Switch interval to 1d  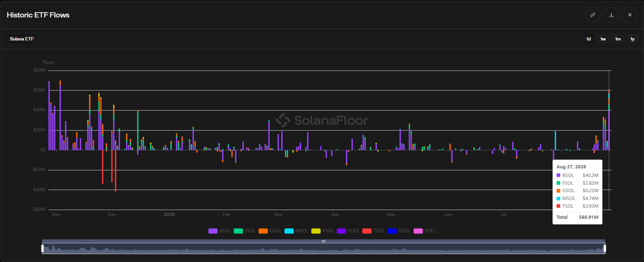click(588, 39)
